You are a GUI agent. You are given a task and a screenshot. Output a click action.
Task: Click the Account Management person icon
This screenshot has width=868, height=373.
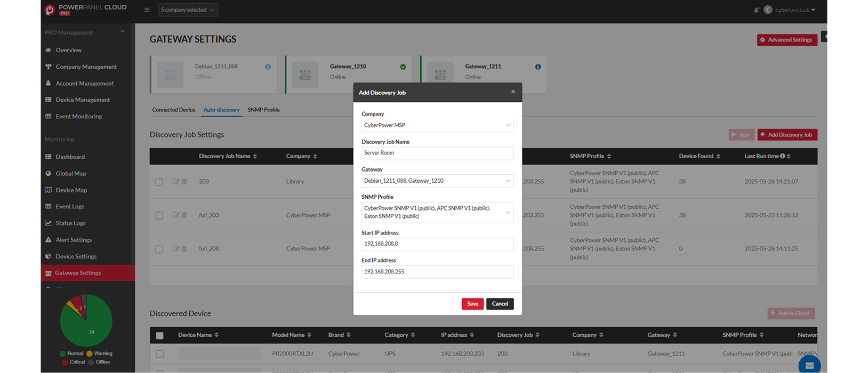pyautogui.click(x=49, y=83)
